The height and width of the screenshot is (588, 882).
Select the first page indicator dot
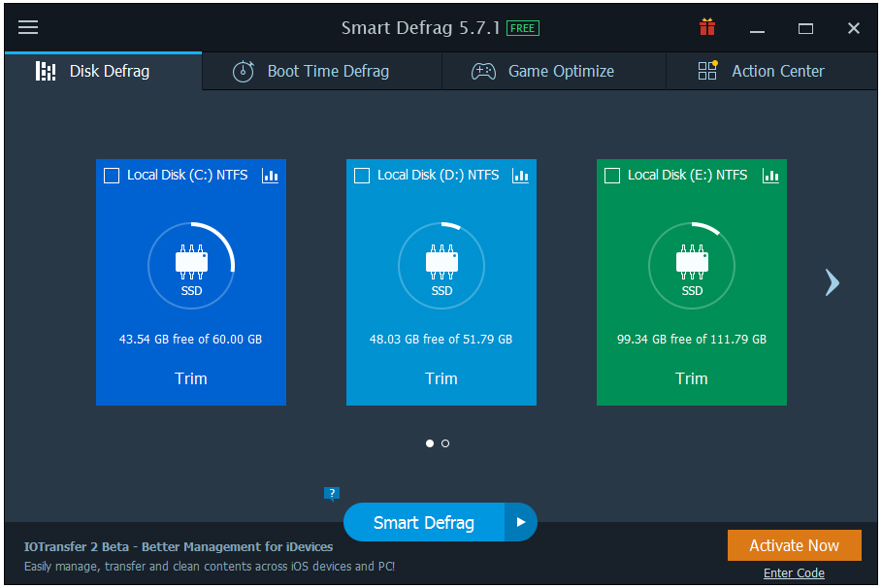point(430,443)
